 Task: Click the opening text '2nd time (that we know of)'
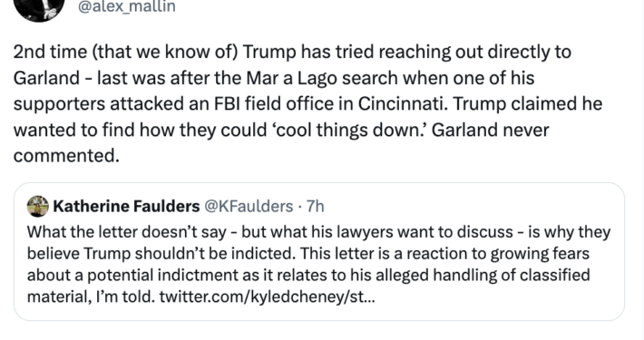tap(125, 53)
